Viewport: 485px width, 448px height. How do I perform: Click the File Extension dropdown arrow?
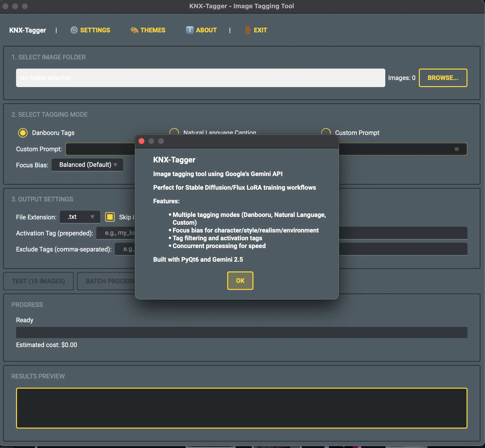tap(92, 217)
